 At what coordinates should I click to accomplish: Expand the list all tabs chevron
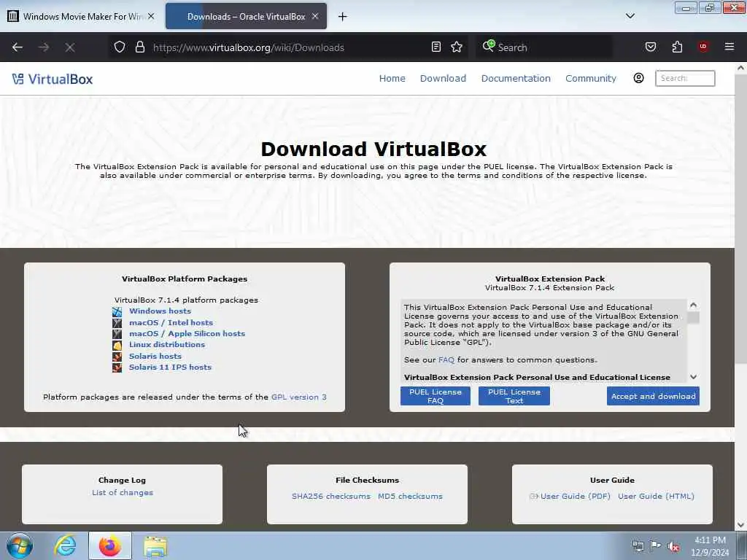coord(630,16)
